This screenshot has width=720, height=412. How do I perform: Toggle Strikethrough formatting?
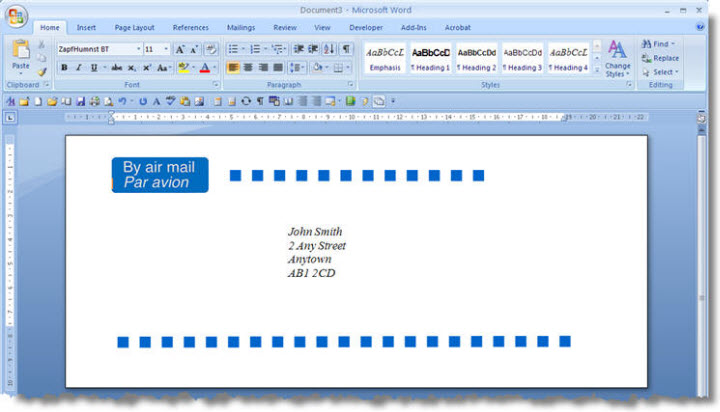(117, 68)
